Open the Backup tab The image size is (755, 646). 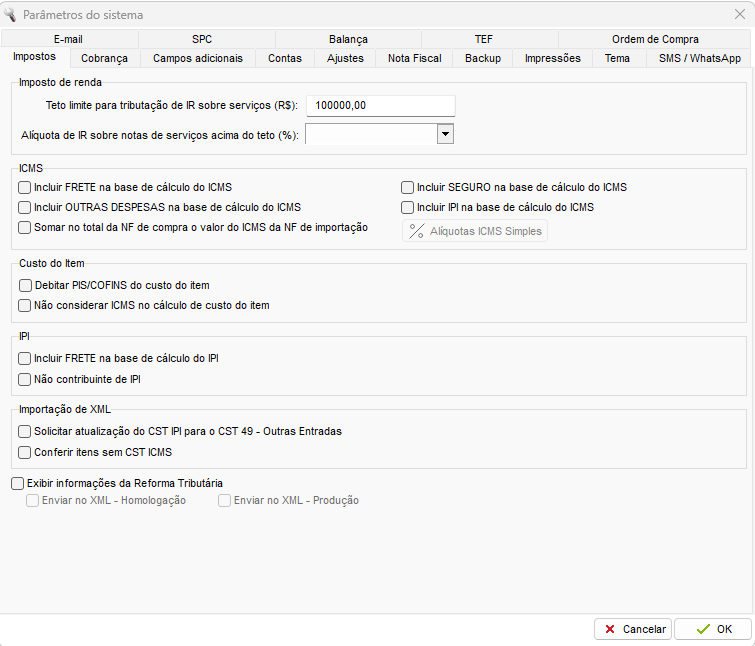[x=482, y=58]
